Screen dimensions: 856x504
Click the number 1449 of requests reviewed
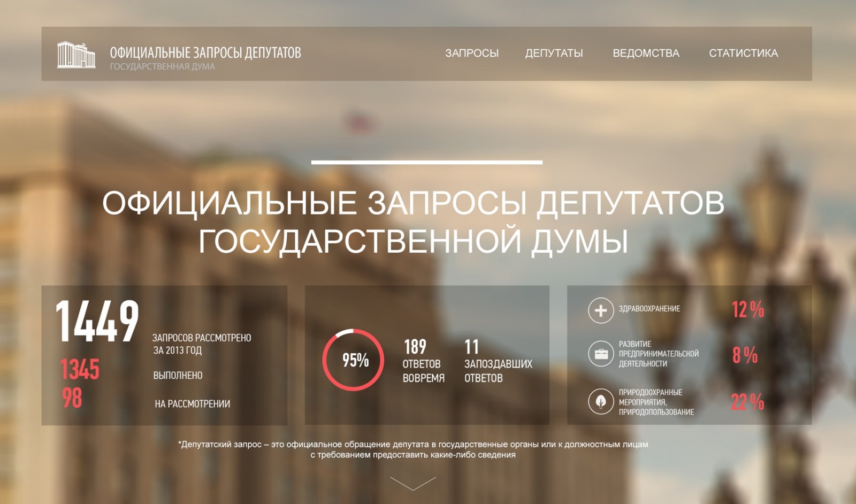pos(97,321)
